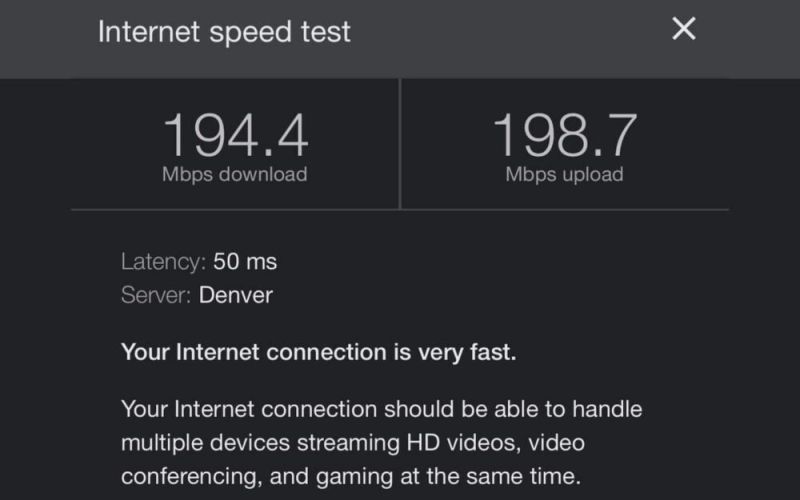Click the "very fast" connection summary heading
Screen dimensions: 800x500
coord(319,352)
